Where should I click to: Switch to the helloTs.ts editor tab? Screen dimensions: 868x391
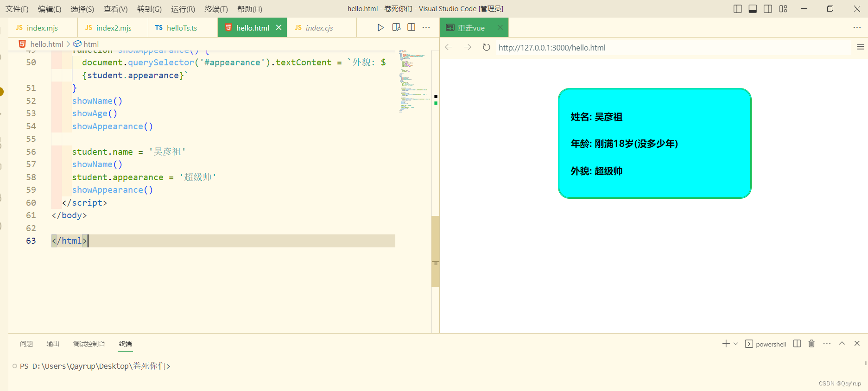tap(183, 28)
